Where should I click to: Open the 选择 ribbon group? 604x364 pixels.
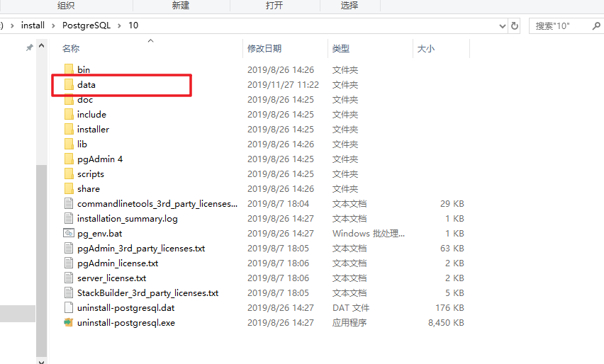pos(349,6)
